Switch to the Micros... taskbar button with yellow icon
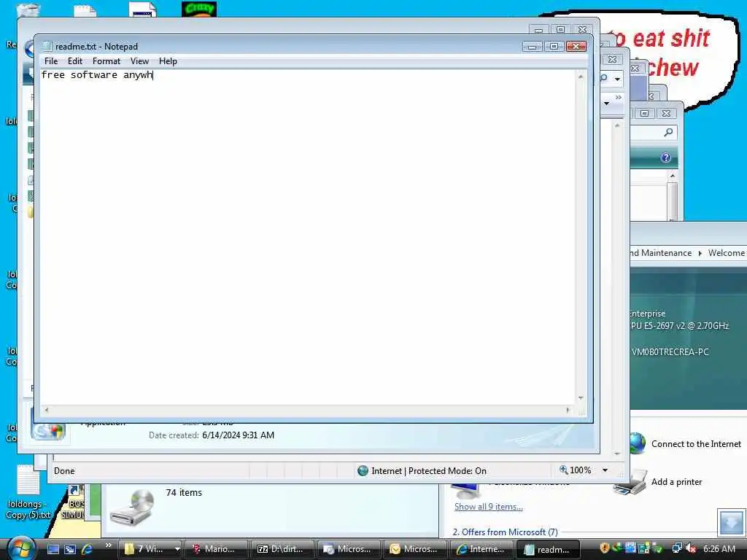Viewport: 747px width, 560px height. coord(414,549)
